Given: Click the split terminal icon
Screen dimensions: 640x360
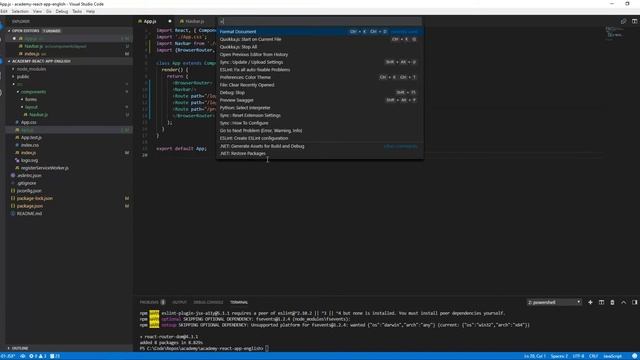Looking at the screenshot, I should coord(601,302).
